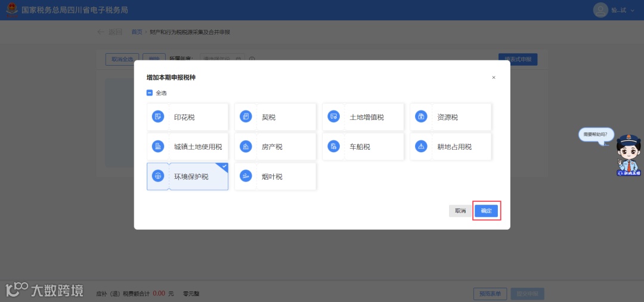Click the 填表式申报 button
Image resolution: width=644 pixels, height=302 pixels.
pyautogui.click(x=518, y=59)
